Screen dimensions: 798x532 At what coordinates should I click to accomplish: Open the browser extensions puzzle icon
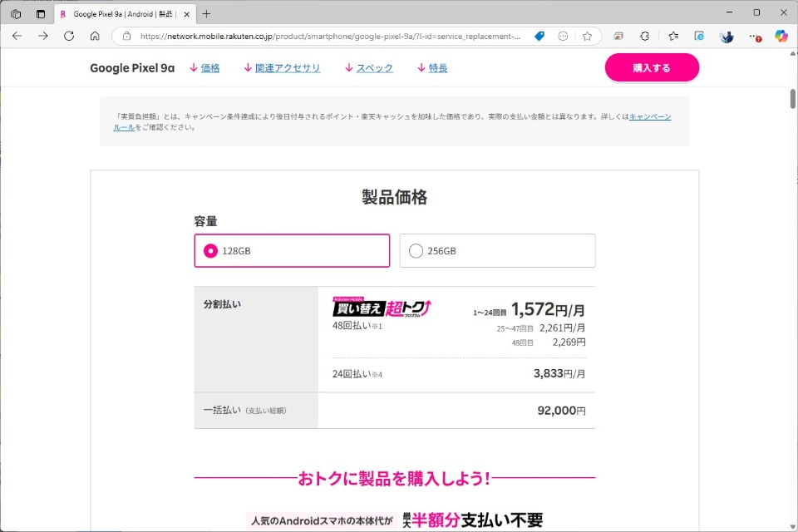coord(645,36)
